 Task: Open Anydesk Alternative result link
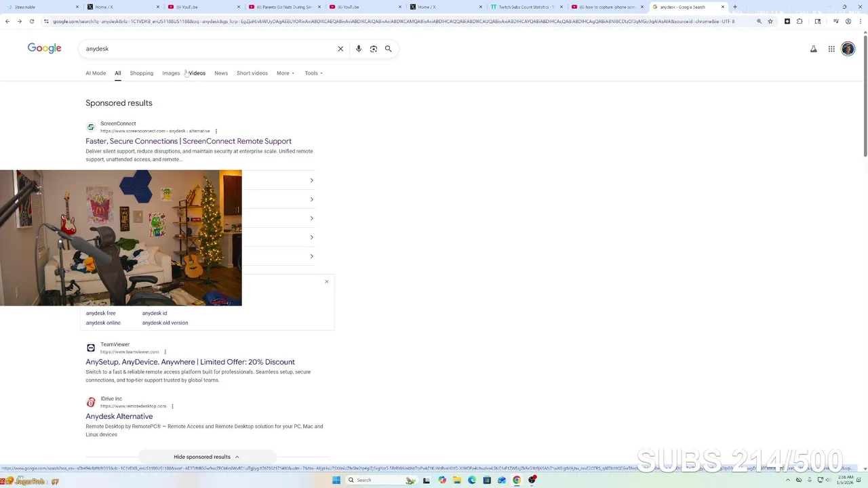(119, 416)
